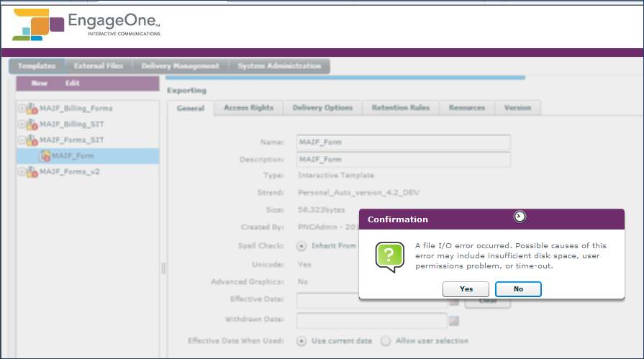Switch to the Access Rights tab

tap(248, 108)
